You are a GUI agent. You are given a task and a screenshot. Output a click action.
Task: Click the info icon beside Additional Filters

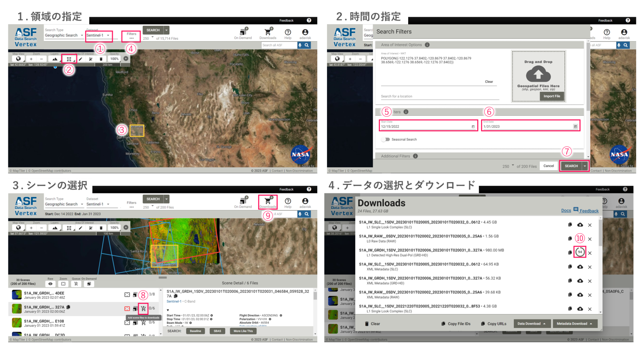416,156
